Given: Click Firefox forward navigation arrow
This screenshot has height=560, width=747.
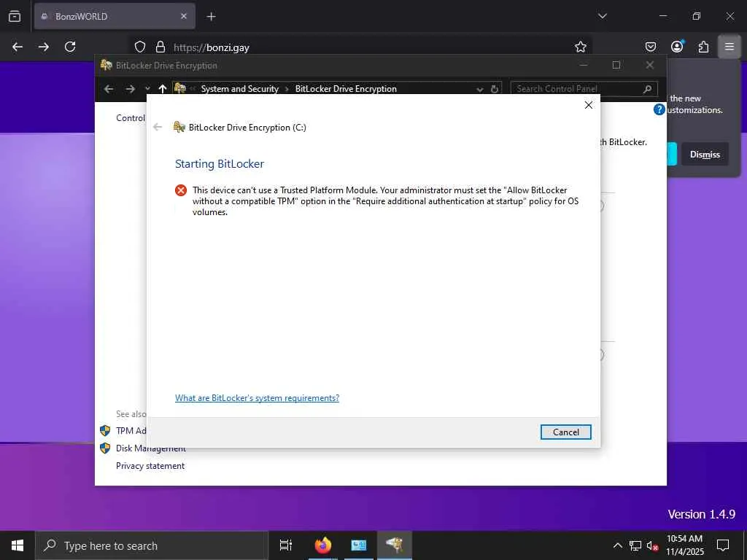Looking at the screenshot, I should 44,47.
